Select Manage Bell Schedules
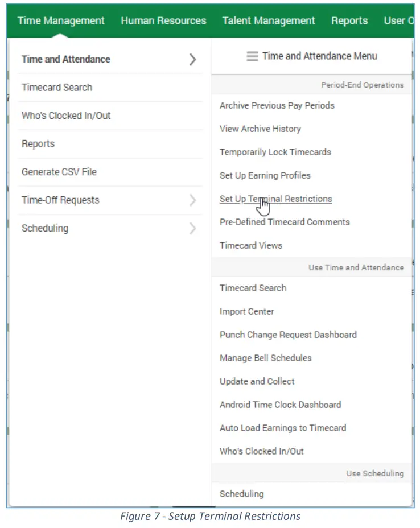Image resolution: width=420 pixels, height=528 pixels. (x=266, y=358)
